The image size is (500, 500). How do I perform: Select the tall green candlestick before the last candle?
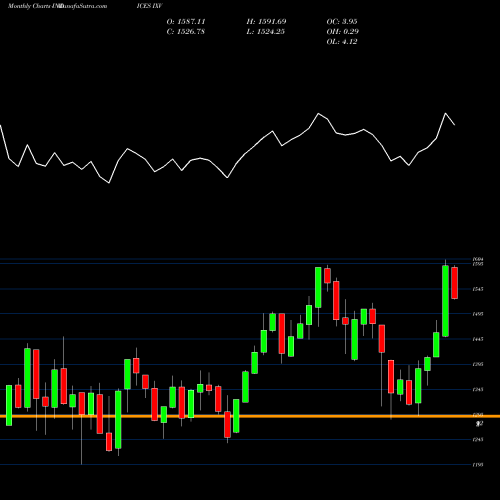click(445, 301)
